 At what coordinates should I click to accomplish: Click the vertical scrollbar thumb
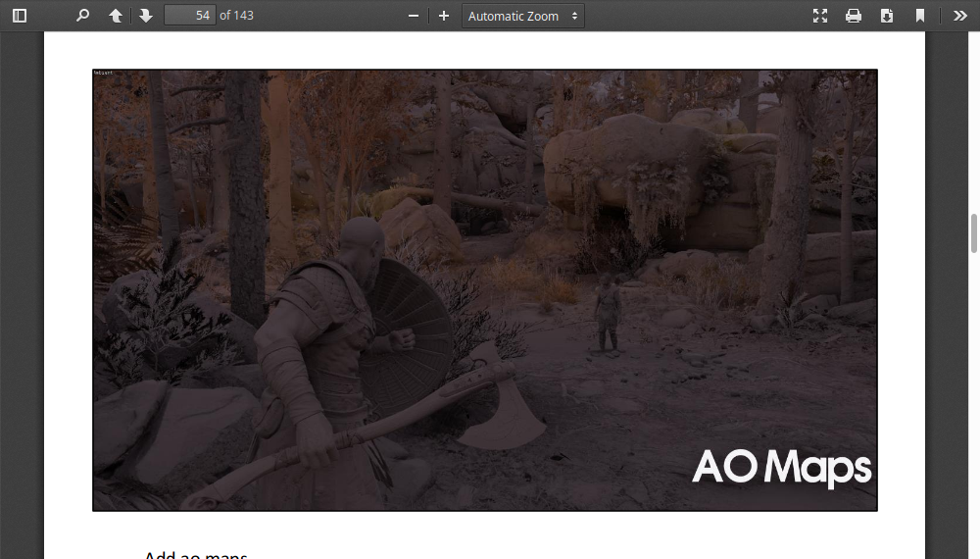[x=974, y=233]
